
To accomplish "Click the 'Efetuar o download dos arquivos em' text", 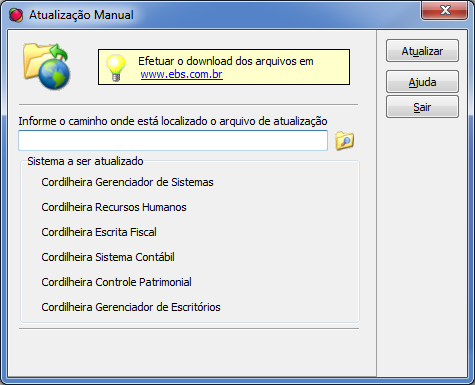I will click(226, 61).
